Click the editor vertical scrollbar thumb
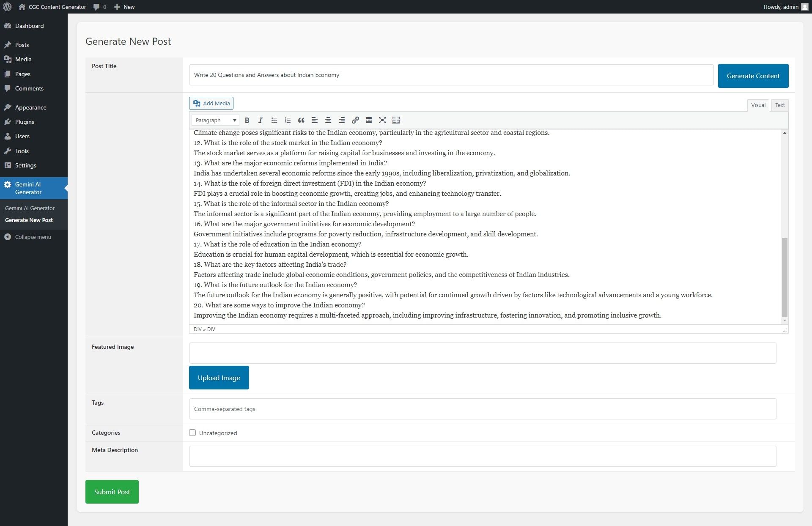 [785, 277]
